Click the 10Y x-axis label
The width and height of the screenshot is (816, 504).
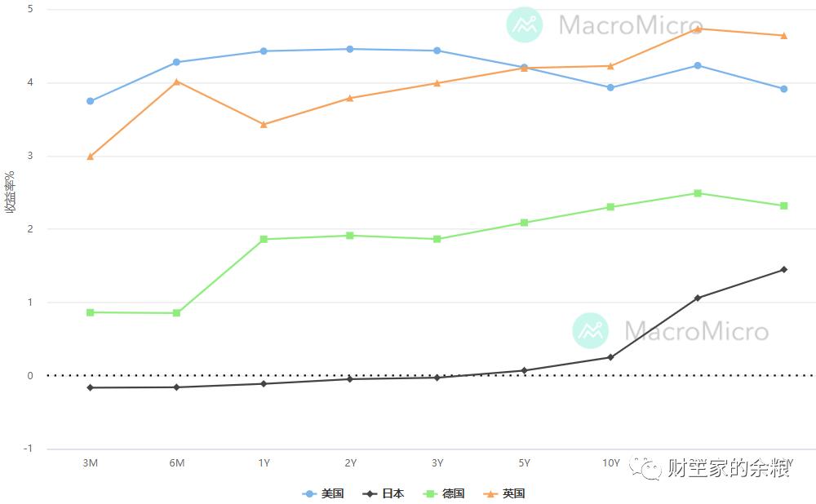tap(610, 463)
